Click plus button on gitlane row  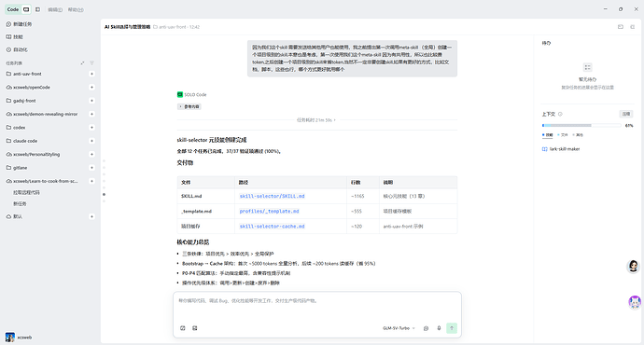91,168
